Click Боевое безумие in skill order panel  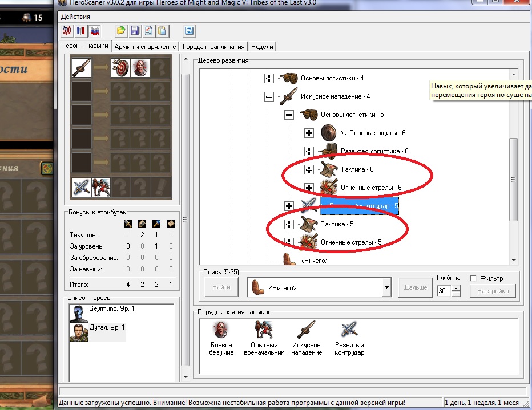point(221,339)
